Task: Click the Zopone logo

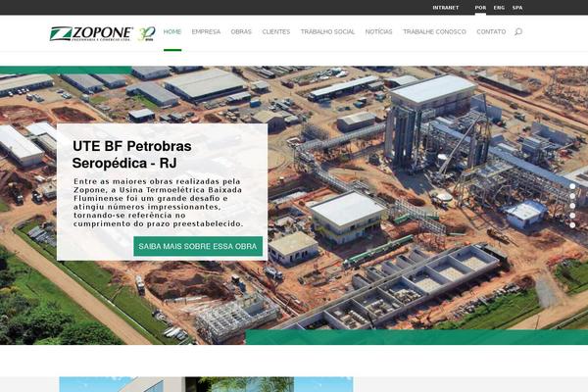Action: (x=91, y=33)
